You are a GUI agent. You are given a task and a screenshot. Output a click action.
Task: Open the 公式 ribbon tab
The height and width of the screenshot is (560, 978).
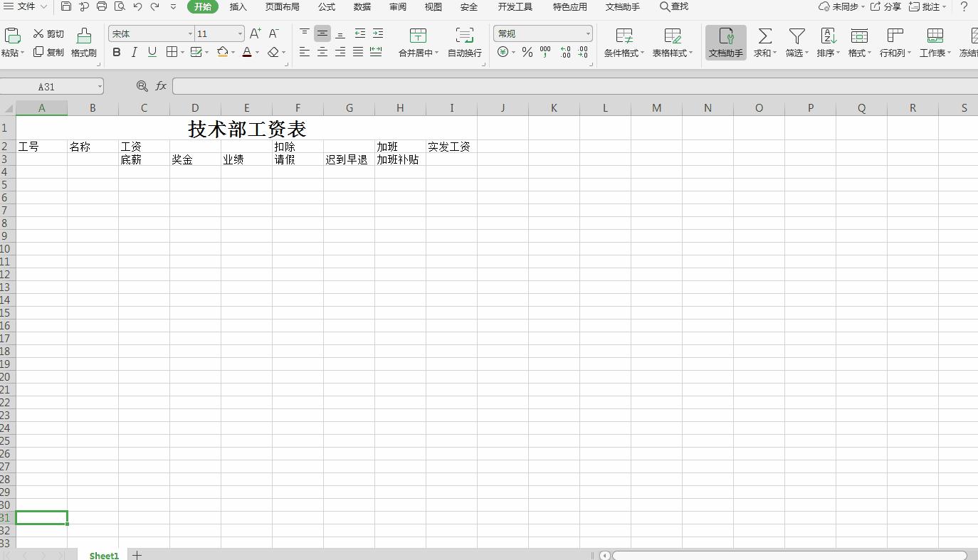[x=326, y=6]
